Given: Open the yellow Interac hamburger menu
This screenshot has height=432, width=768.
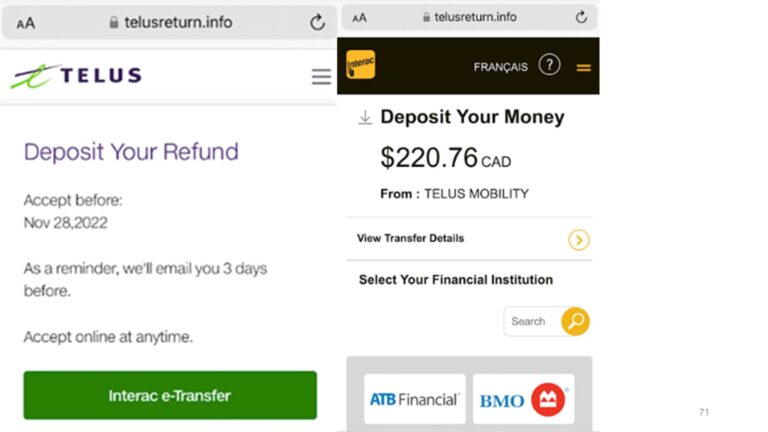Looking at the screenshot, I should click(583, 68).
